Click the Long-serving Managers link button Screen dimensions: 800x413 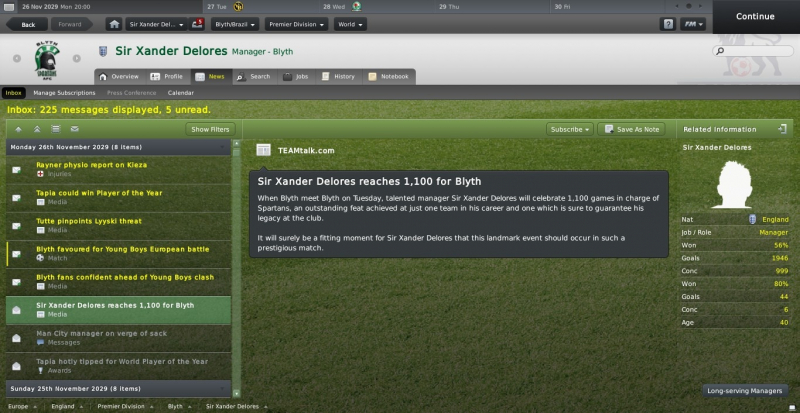(x=745, y=391)
